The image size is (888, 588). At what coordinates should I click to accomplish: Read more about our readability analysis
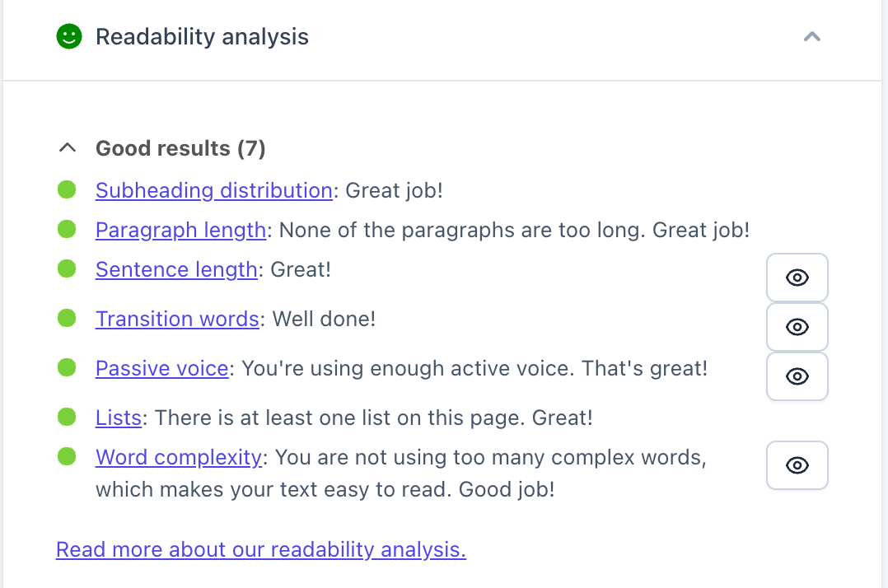(260, 549)
